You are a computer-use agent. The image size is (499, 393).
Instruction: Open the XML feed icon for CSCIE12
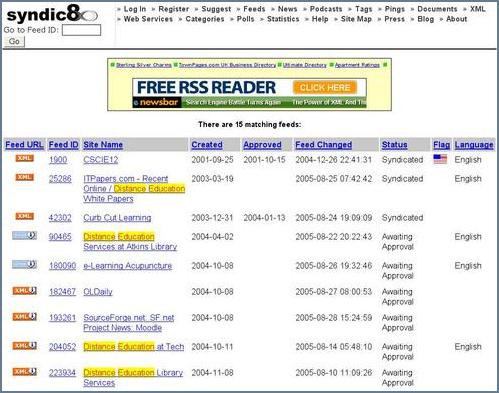pos(24,158)
